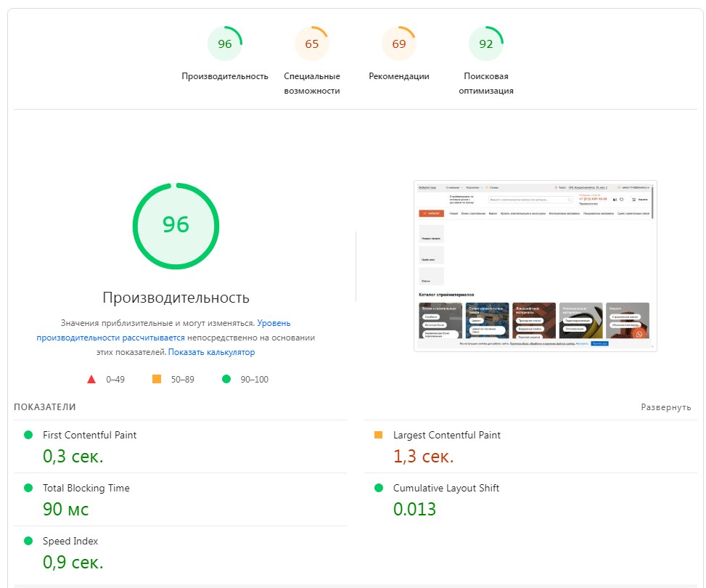Jump to the 92 Поисковая оптимизация gauge

(x=486, y=44)
